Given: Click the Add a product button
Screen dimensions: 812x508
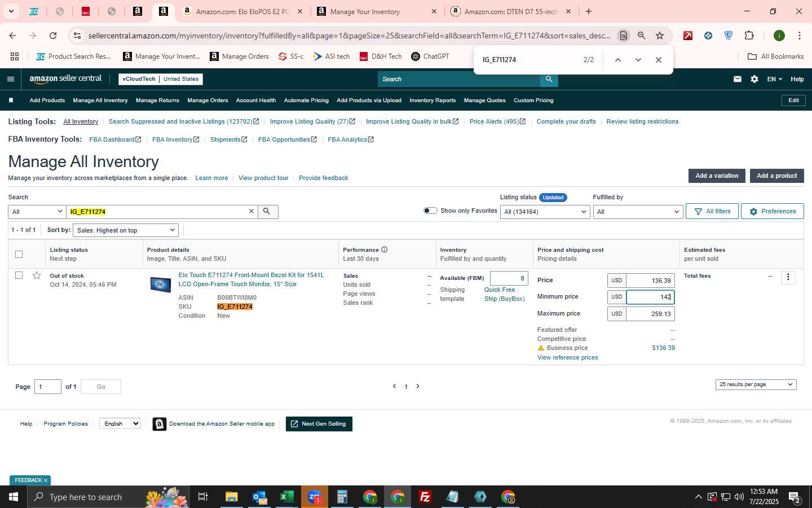Looking at the screenshot, I should point(776,176).
